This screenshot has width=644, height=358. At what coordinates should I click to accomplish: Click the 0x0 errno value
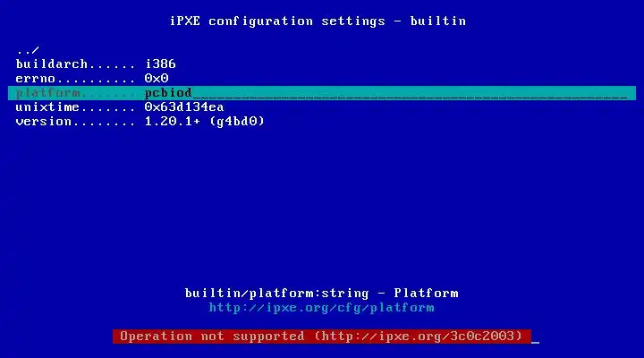tap(157, 79)
